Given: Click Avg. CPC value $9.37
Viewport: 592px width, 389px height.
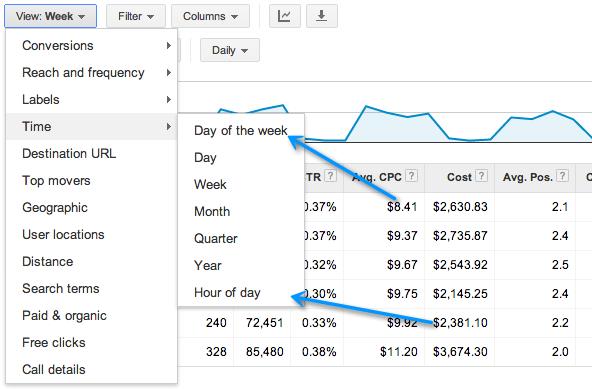Looking at the screenshot, I should [x=402, y=236].
